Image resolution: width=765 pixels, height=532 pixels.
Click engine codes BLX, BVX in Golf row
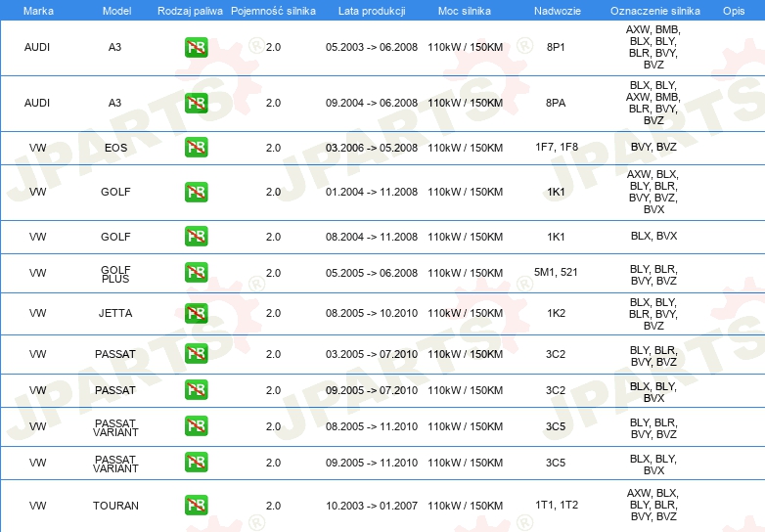(653, 236)
